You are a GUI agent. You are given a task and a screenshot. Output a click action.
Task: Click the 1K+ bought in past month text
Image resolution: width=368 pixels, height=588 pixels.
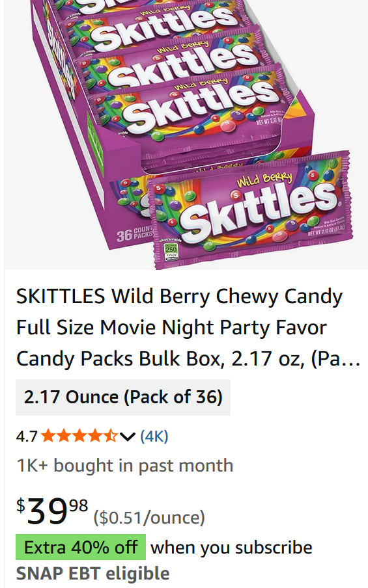[x=124, y=465]
